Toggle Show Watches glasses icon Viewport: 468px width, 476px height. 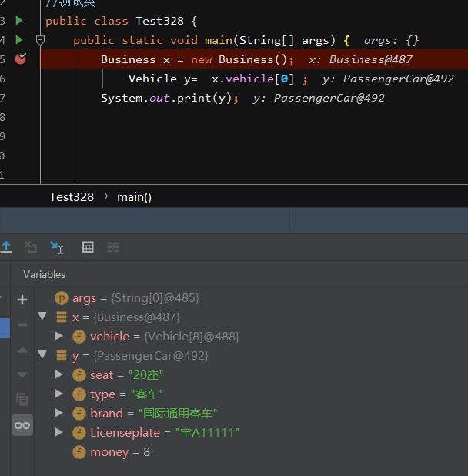pos(22,425)
